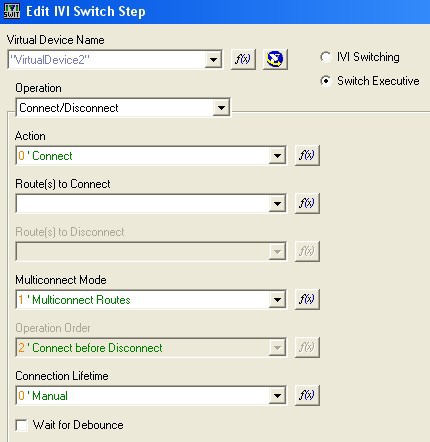
Task: Open the Operation dropdown arrow
Action: (221, 108)
